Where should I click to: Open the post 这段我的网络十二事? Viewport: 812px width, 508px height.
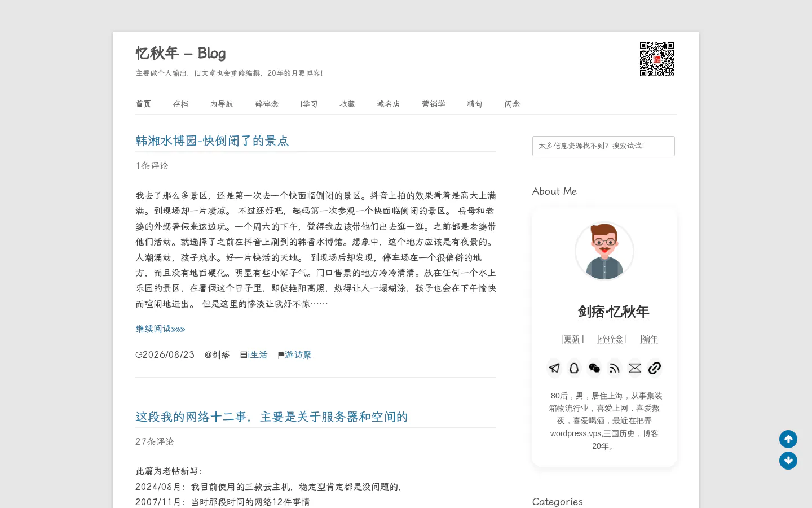click(x=272, y=417)
